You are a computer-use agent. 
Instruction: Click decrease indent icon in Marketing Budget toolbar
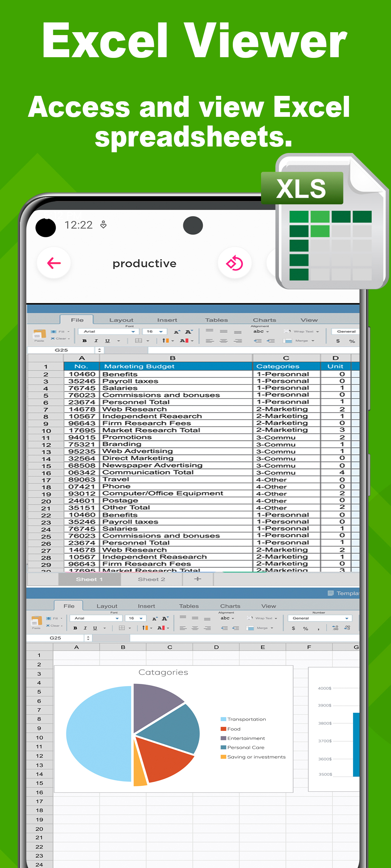pyautogui.click(x=258, y=341)
